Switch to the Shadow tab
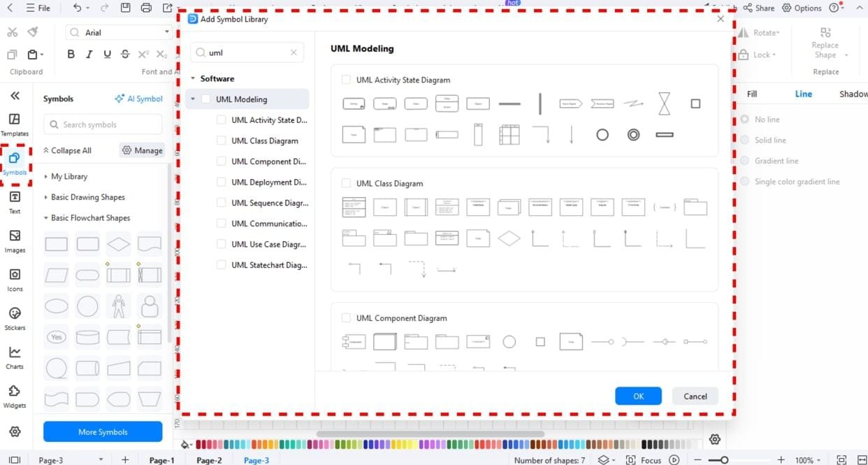Screen dimensions: 868x465 [x=853, y=94]
